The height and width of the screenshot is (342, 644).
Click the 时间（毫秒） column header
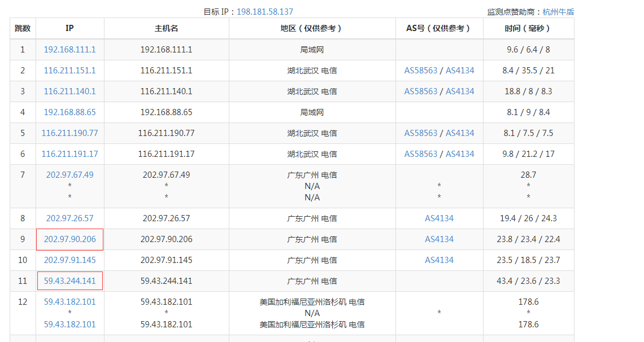(x=528, y=28)
